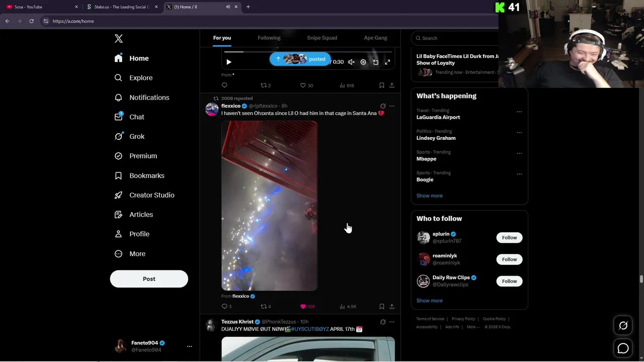Click the top video's progress bar
The height and width of the screenshot is (362, 644).
coord(308,52)
